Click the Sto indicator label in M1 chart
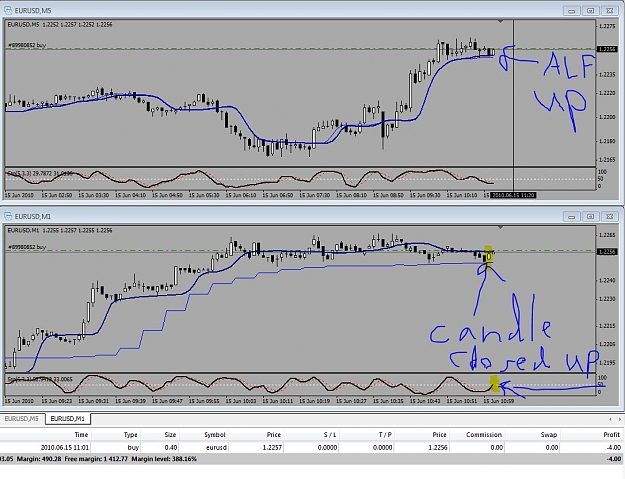Viewport: 625px width, 479px height. click(40, 379)
